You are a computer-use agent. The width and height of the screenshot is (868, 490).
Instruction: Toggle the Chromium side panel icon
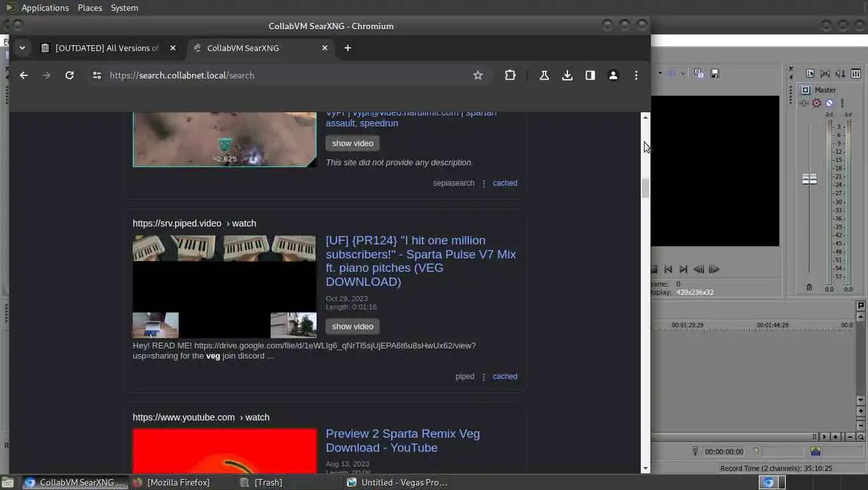pyautogui.click(x=590, y=75)
